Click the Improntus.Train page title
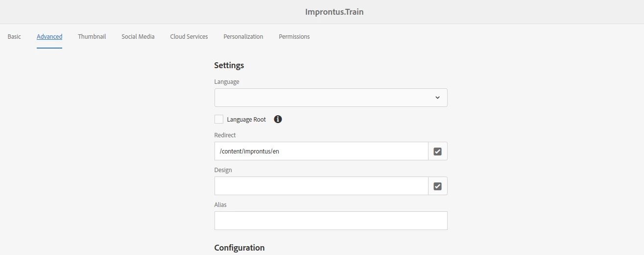Viewport: 644px width, 255px height. tap(334, 12)
